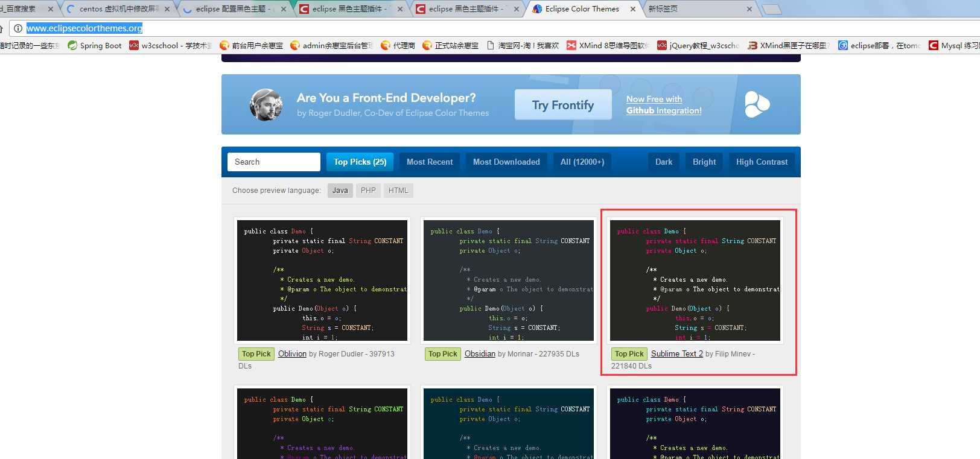This screenshot has height=459, width=980.
Task: Open the 淘宝网 bookmark page icon
Action: point(491,45)
